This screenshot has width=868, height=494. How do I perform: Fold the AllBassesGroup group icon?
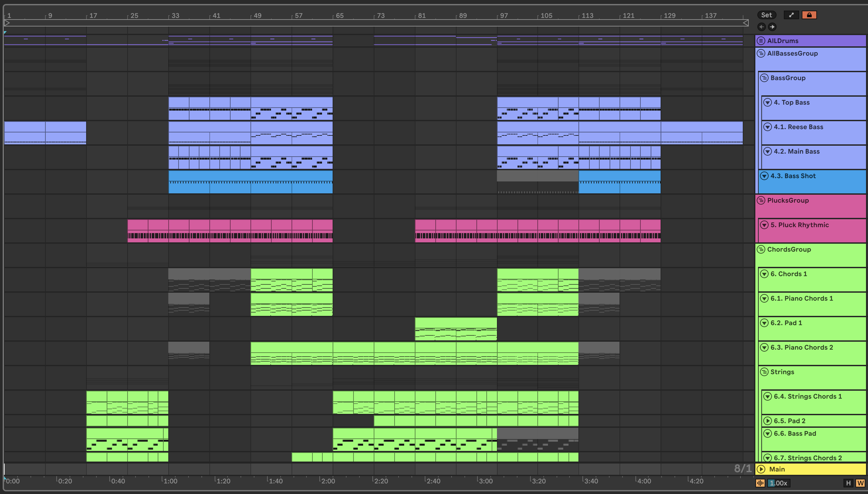[761, 53]
